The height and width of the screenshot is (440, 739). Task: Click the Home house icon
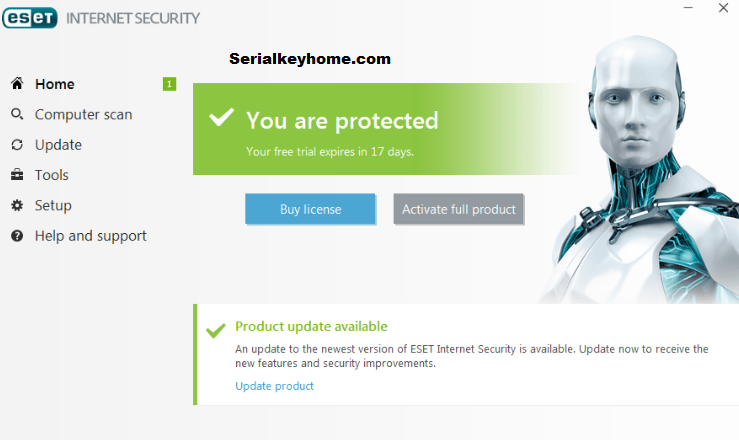click(x=17, y=83)
